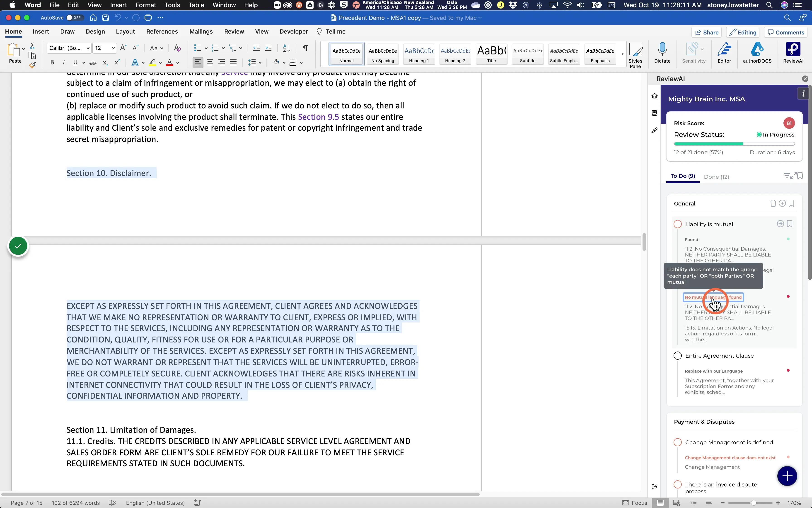Image resolution: width=812 pixels, height=508 pixels.
Task: Open the change case Aa dropdown
Action: [156, 48]
